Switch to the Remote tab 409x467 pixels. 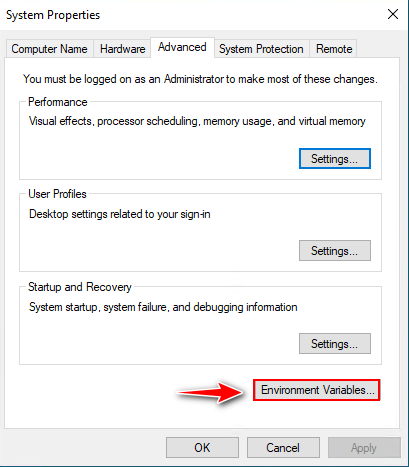(x=334, y=49)
